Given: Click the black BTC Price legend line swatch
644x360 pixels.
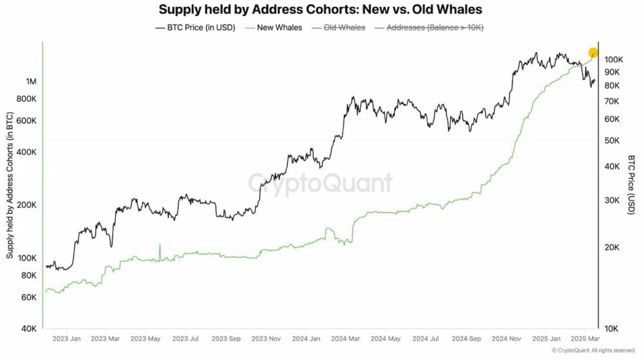Looking at the screenshot, I should [160, 28].
